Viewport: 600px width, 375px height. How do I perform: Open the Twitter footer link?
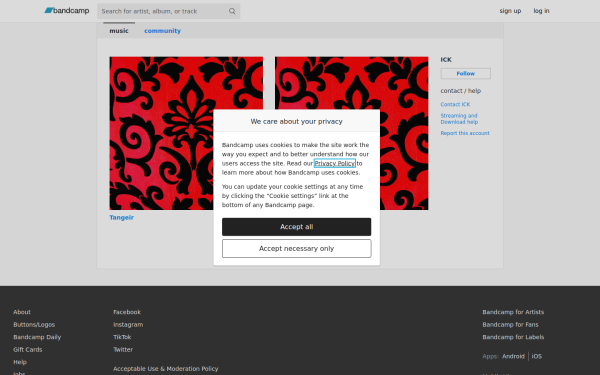123,349
